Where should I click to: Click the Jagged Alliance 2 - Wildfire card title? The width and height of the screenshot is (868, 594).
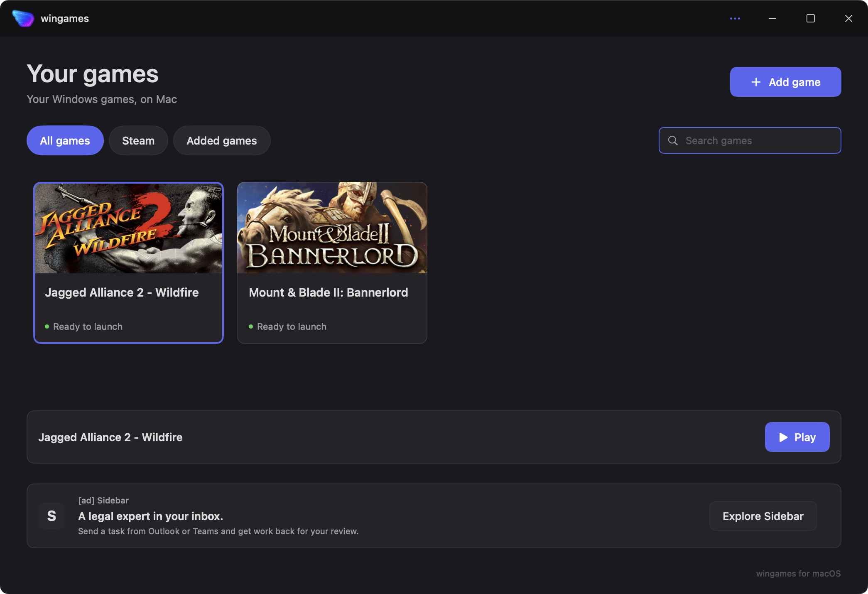click(122, 292)
